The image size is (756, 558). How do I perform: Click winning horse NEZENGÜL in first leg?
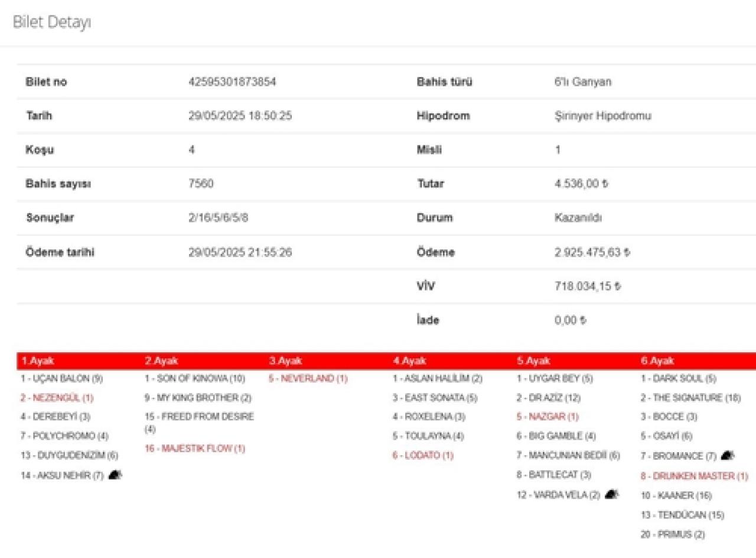point(57,398)
